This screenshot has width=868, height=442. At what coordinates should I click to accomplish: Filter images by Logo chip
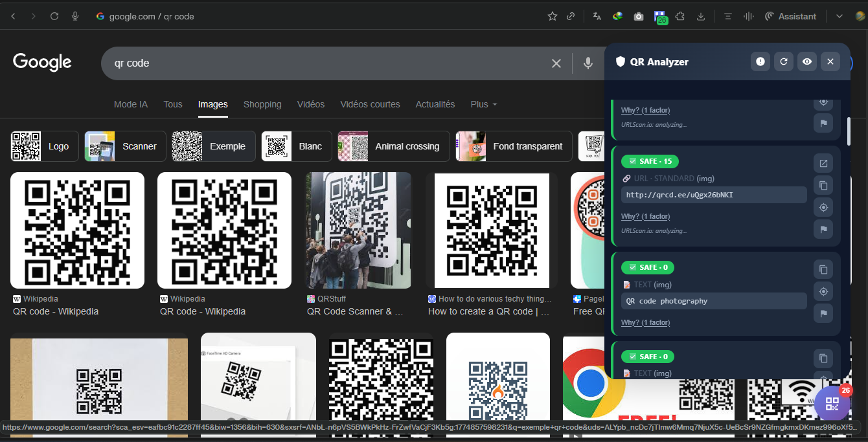coord(45,146)
